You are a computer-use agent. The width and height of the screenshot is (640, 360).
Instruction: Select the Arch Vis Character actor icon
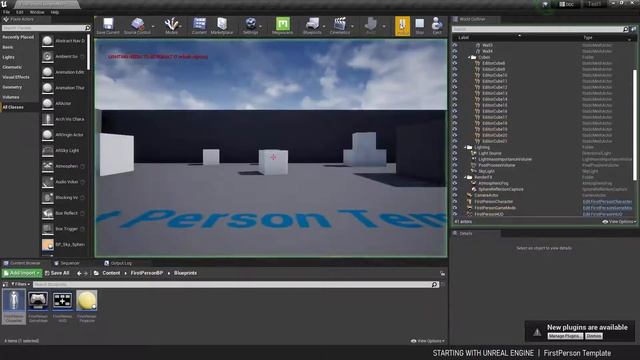click(x=47, y=119)
